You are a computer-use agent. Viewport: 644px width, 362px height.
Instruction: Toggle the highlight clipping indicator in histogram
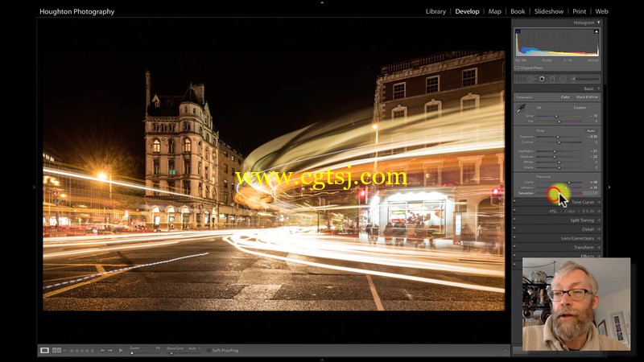597,31
